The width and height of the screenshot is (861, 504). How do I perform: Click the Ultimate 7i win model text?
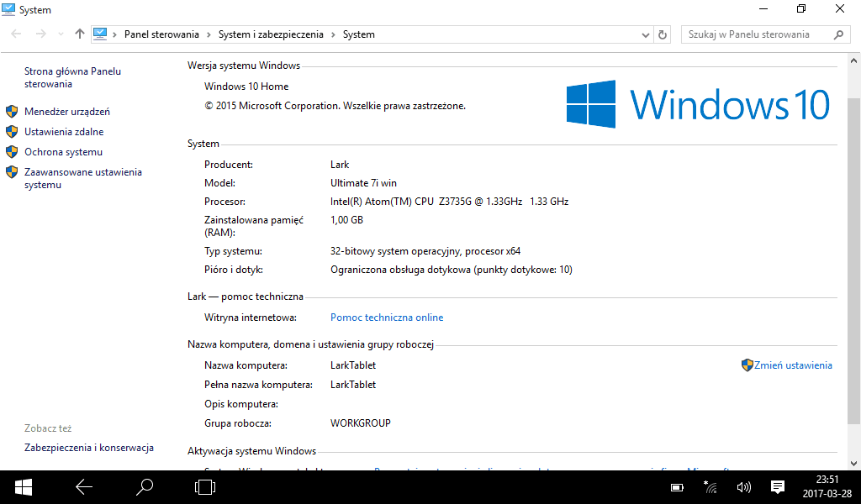(363, 183)
